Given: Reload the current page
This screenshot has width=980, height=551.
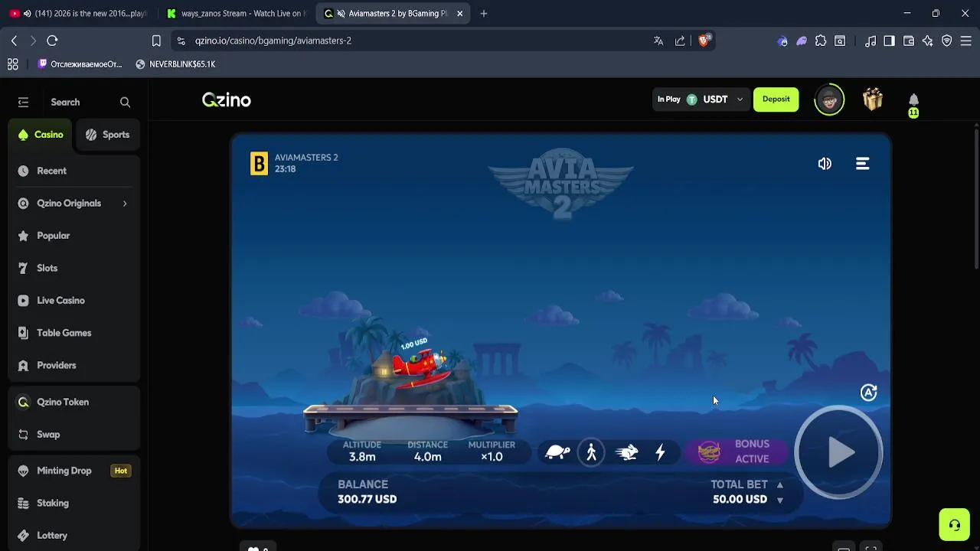Looking at the screenshot, I should [x=52, y=41].
